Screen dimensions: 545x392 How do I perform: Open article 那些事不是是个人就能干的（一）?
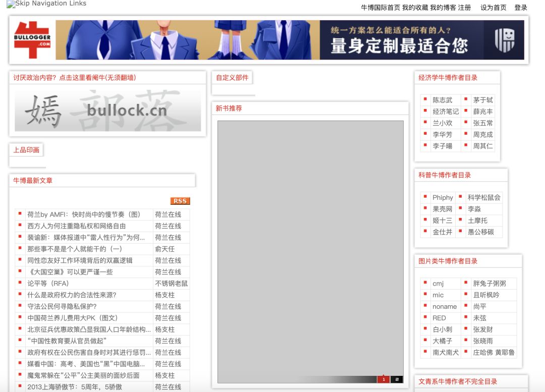pos(75,249)
